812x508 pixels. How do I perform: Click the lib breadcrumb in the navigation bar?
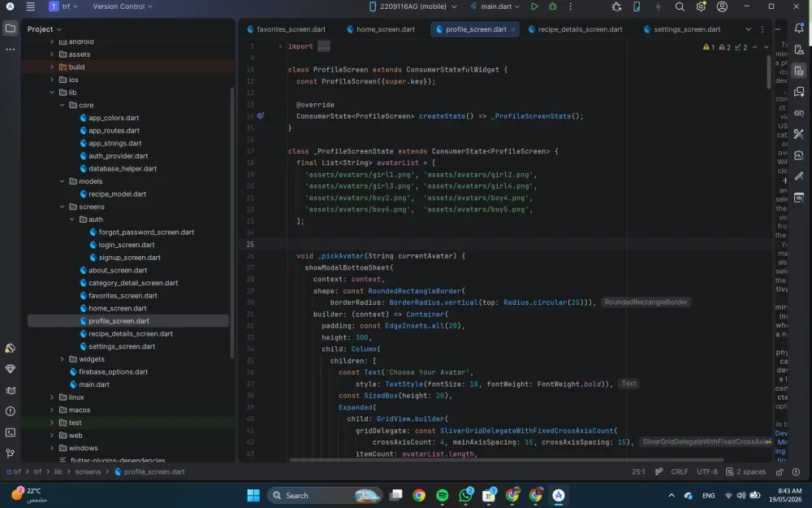[x=58, y=471]
